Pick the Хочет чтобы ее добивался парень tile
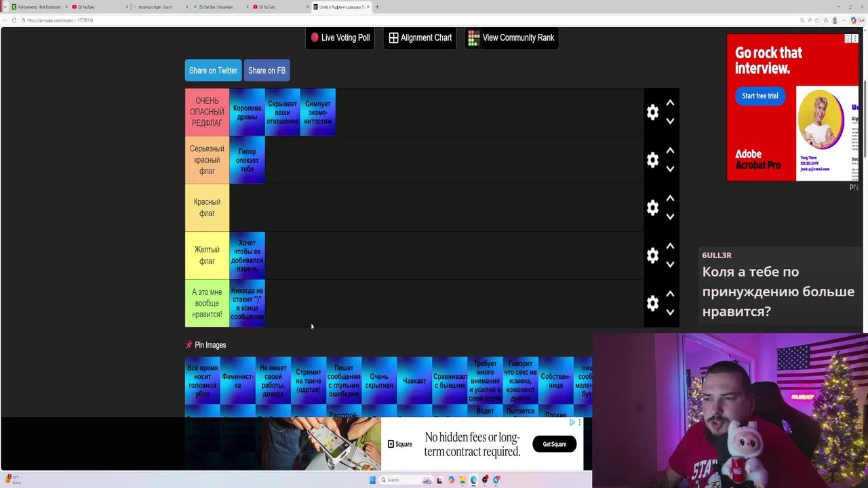868x488 pixels. pos(247,256)
